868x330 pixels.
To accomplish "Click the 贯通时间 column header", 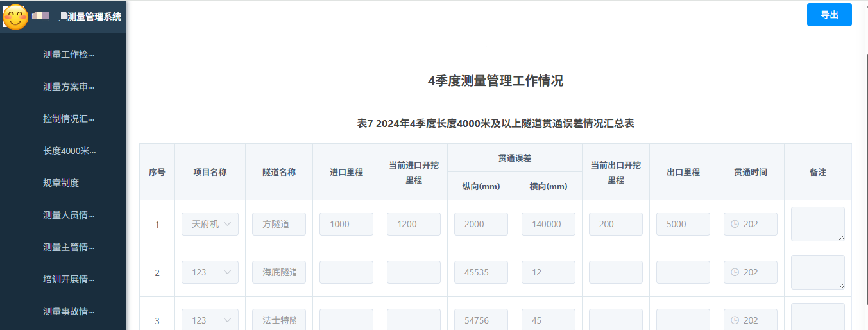I will tap(751, 172).
